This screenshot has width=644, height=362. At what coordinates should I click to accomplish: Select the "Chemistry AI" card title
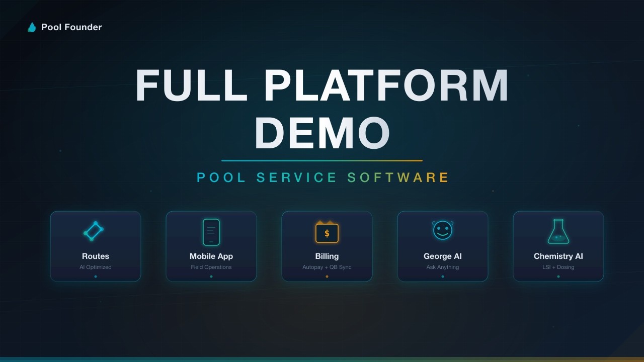tap(558, 256)
